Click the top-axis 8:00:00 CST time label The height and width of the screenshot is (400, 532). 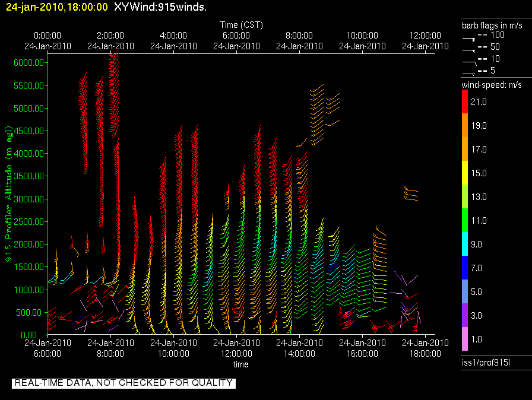299,36
